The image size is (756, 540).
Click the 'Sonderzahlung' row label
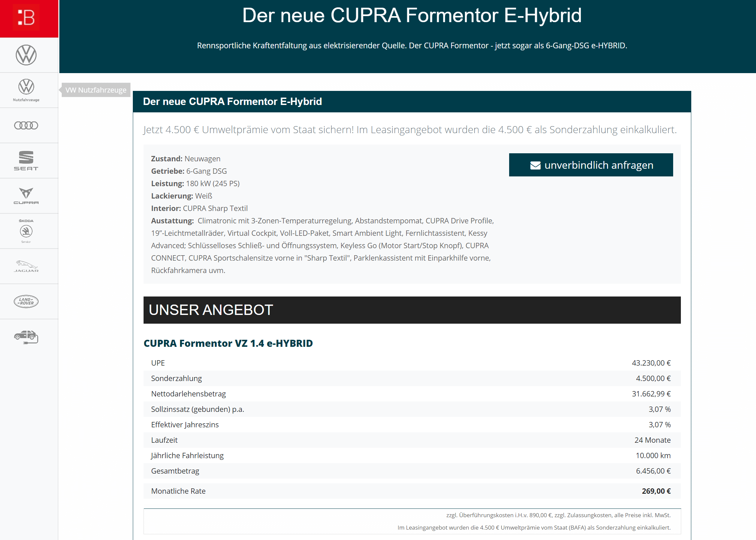coord(176,378)
